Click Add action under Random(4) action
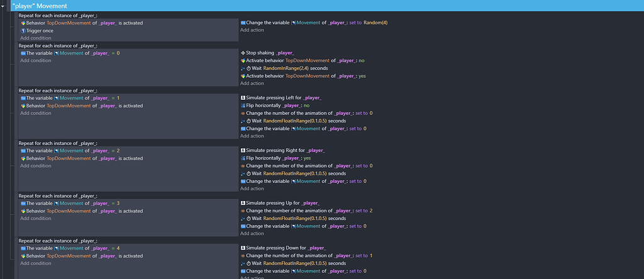 (x=252, y=30)
